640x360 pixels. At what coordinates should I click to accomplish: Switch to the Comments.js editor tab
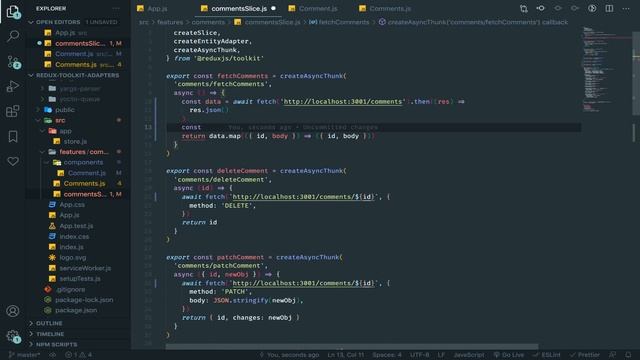point(390,8)
